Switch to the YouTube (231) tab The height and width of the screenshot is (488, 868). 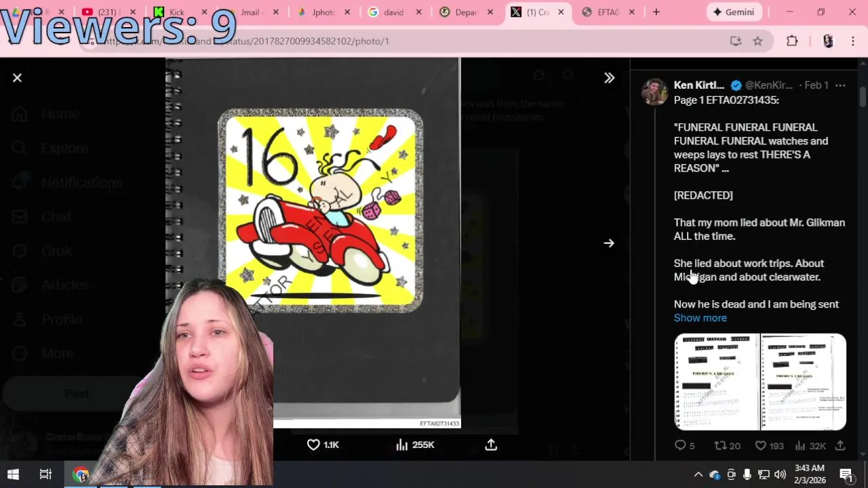(107, 12)
